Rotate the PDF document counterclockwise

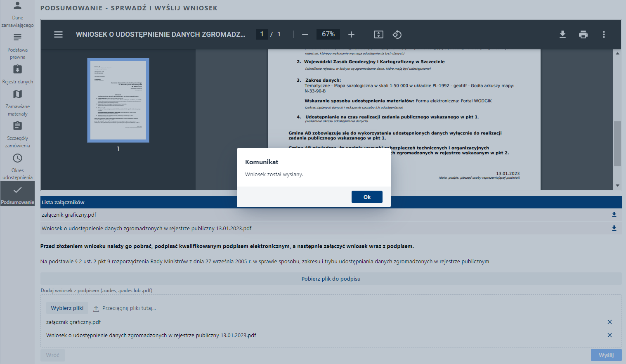(397, 35)
